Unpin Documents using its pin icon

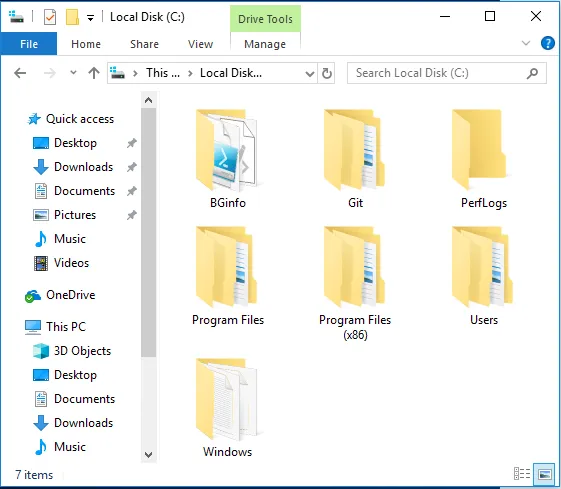(132, 191)
